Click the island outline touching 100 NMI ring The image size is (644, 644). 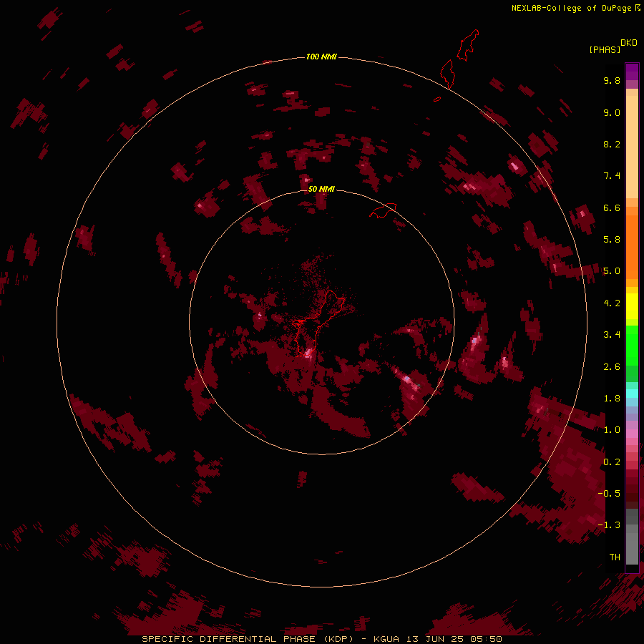(447, 74)
